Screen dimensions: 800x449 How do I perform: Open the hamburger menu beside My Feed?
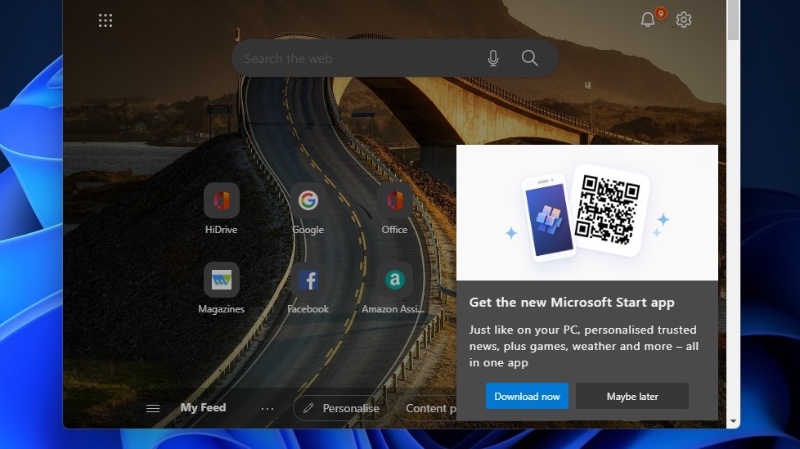click(153, 408)
